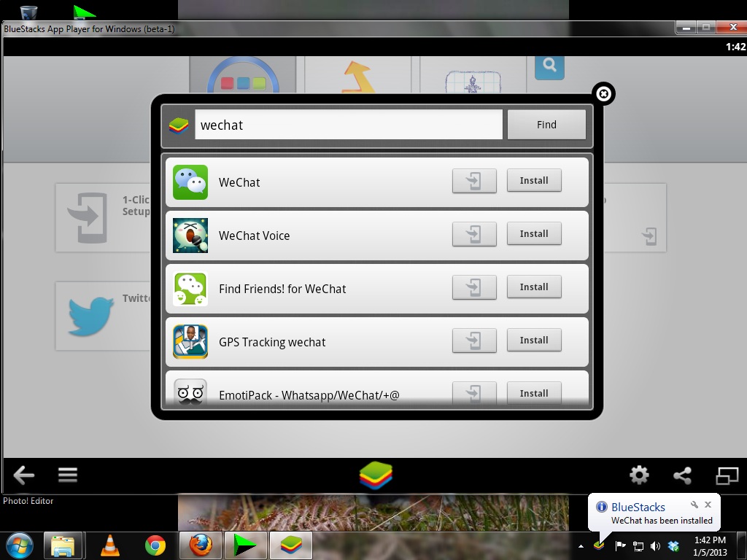This screenshot has height=560, width=747.
Task: Select the GPS Tracking wechat text
Action: (x=272, y=343)
